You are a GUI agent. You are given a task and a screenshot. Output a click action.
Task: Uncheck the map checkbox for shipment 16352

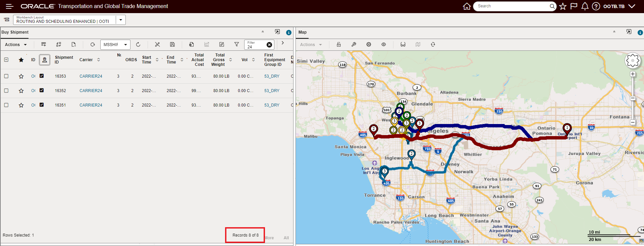click(x=42, y=90)
